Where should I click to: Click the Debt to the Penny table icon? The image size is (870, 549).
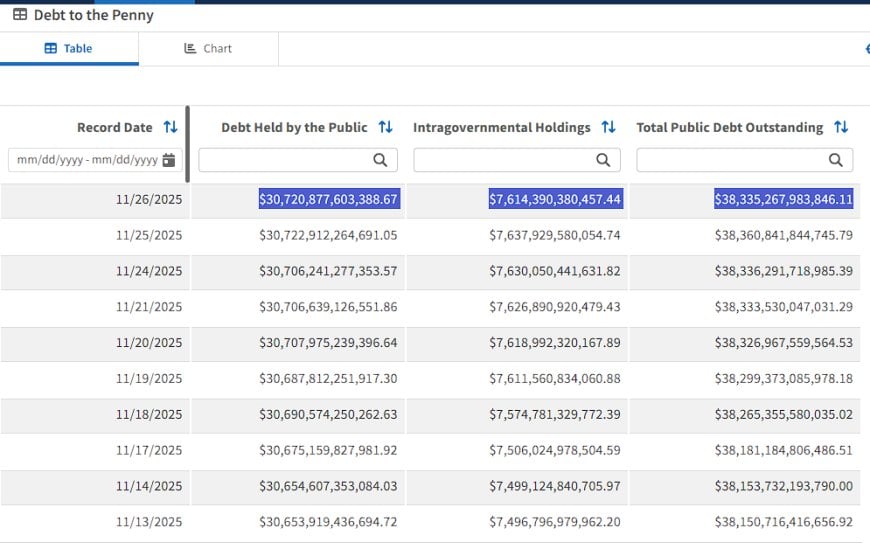20,14
